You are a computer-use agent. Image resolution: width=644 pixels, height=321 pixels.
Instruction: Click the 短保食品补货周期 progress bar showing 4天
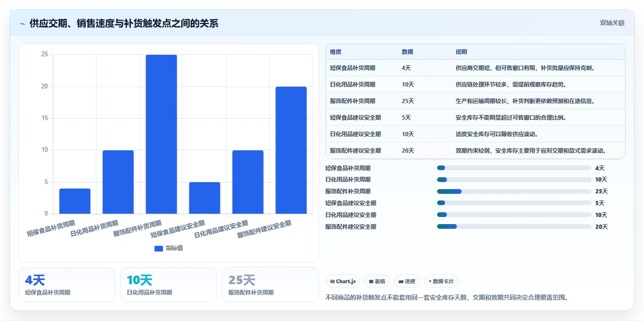[514, 168]
